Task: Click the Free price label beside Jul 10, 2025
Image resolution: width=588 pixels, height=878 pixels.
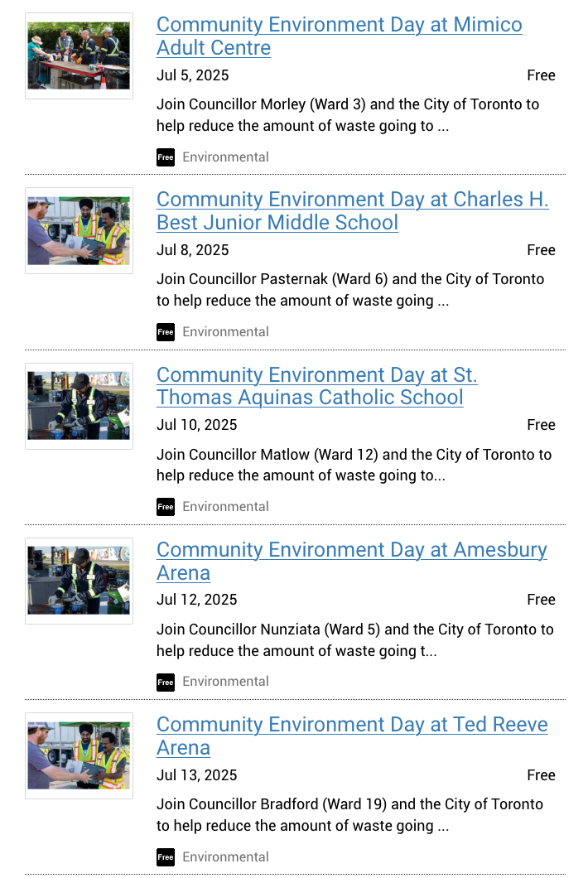Action: point(541,425)
